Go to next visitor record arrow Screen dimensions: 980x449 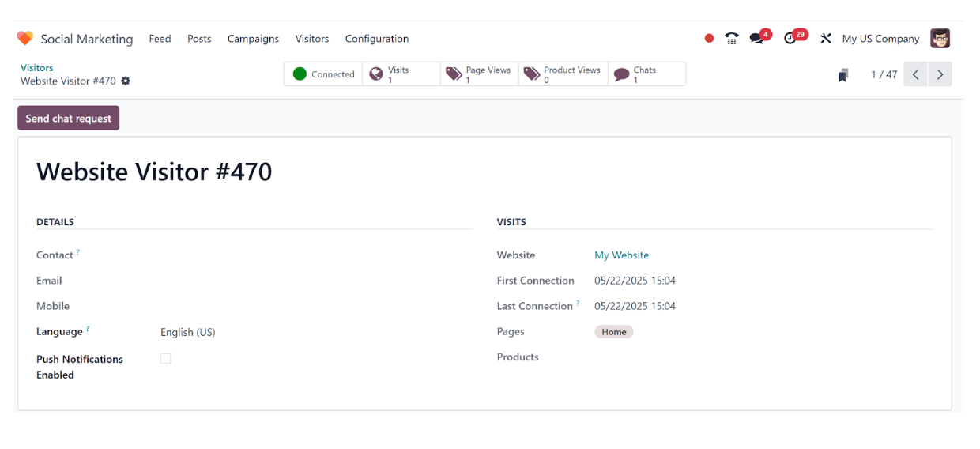tap(940, 74)
